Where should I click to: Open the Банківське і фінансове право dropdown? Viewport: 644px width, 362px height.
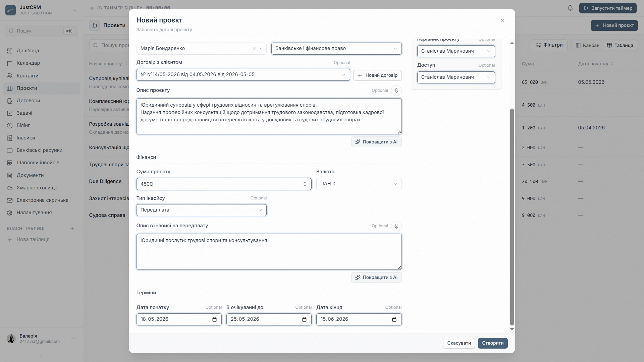click(x=336, y=49)
